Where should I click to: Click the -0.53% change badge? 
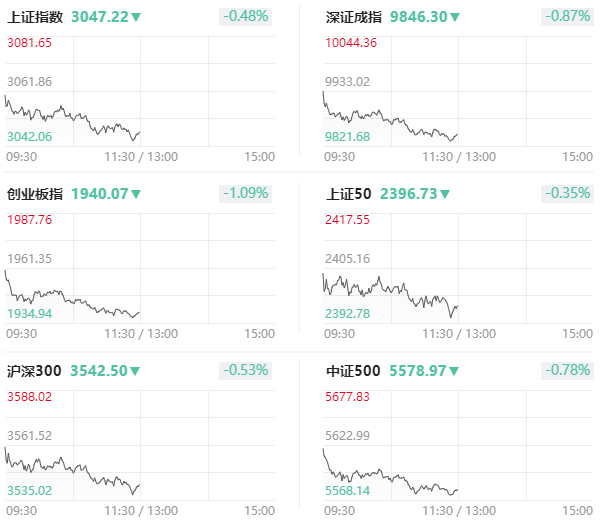point(245,371)
